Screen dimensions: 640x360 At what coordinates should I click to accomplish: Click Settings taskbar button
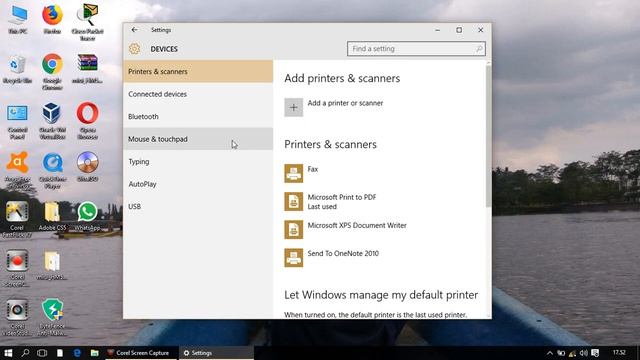point(216,353)
